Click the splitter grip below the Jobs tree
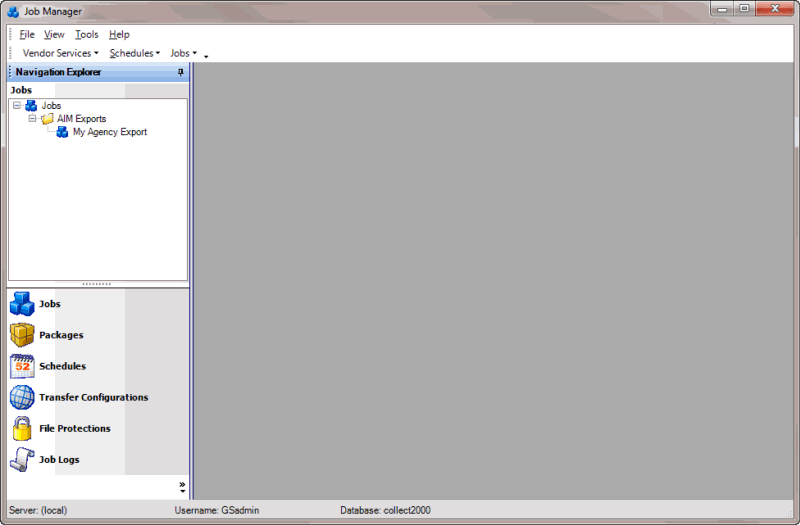 (x=97, y=284)
